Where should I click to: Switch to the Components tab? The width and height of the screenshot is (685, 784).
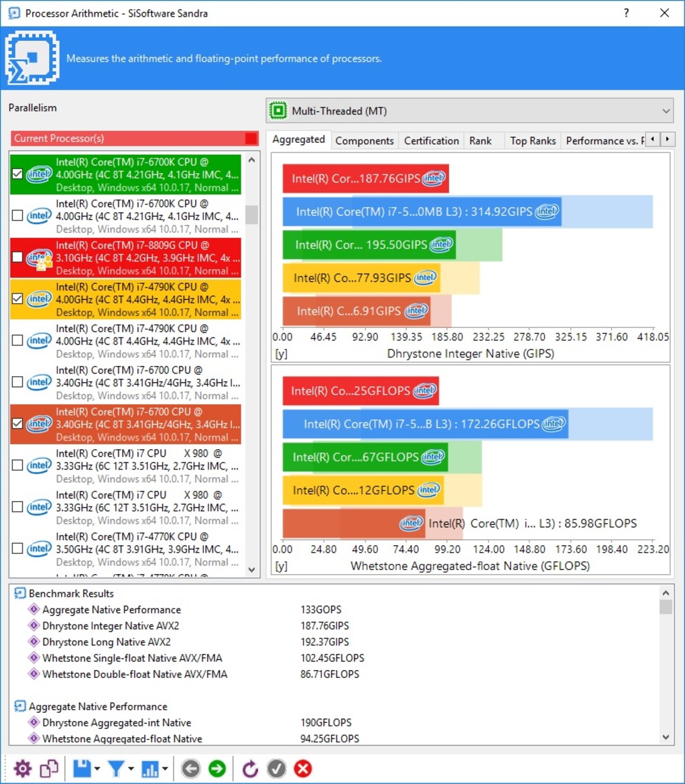pos(364,141)
